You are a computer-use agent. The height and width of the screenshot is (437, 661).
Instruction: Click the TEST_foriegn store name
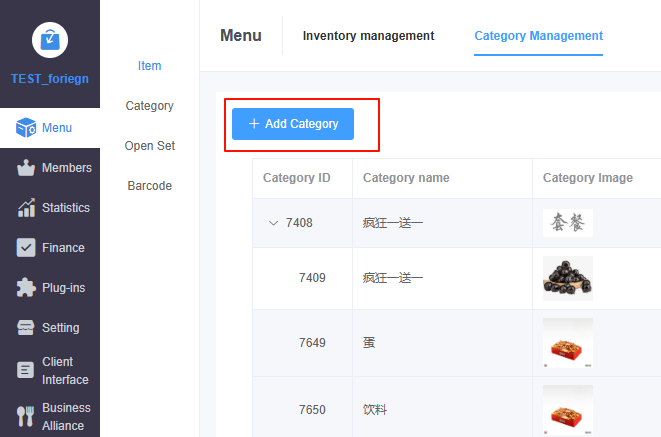[50, 79]
